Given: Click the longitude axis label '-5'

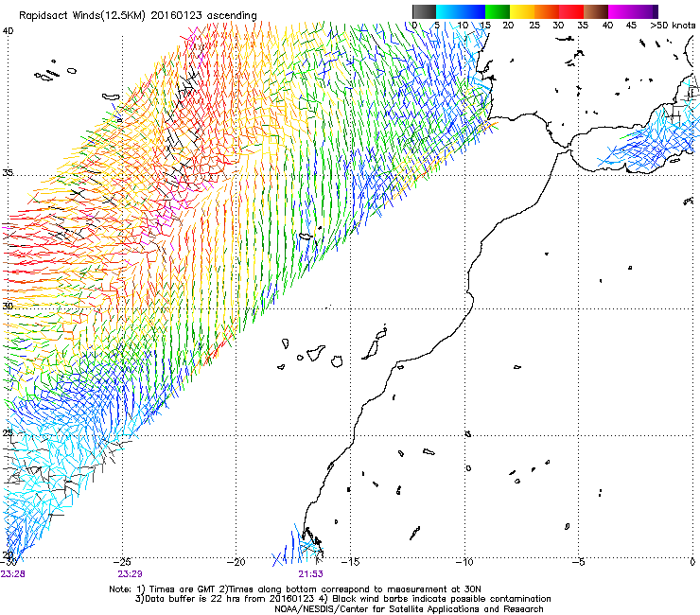Looking at the screenshot, I should click(578, 562).
